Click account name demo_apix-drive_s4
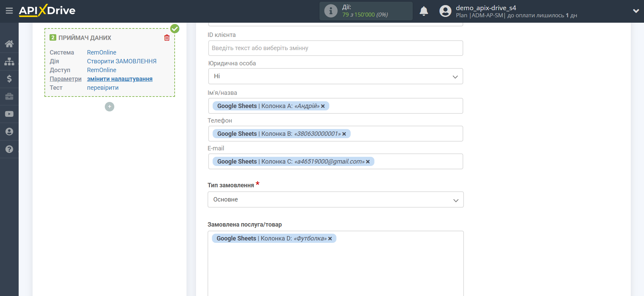644x296 pixels. [486, 8]
